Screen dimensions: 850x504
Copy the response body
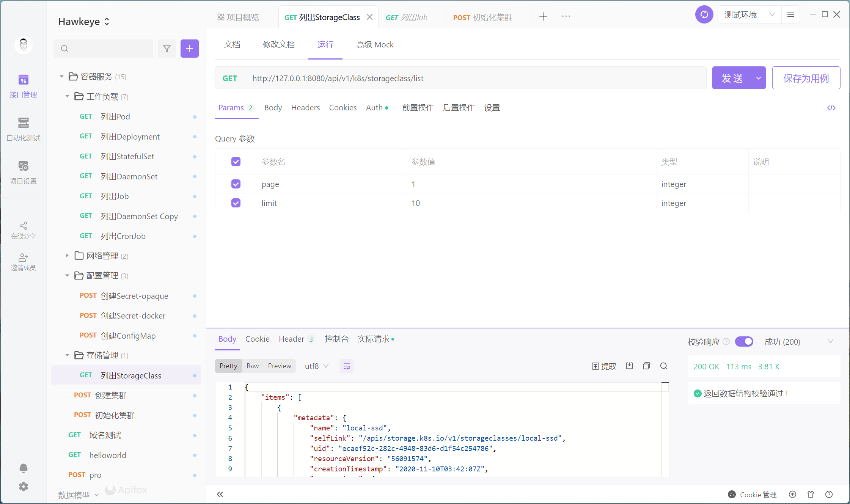click(647, 366)
